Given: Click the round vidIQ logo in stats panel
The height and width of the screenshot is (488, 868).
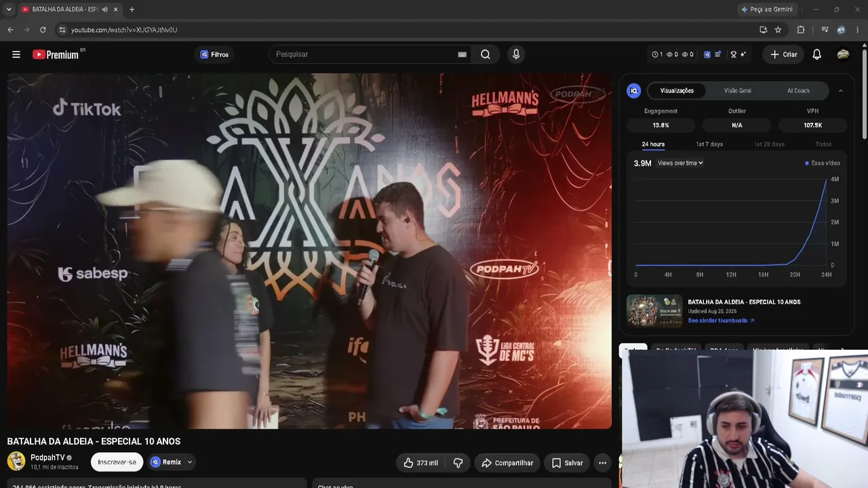Looking at the screenshot, I should coord(634,91).
